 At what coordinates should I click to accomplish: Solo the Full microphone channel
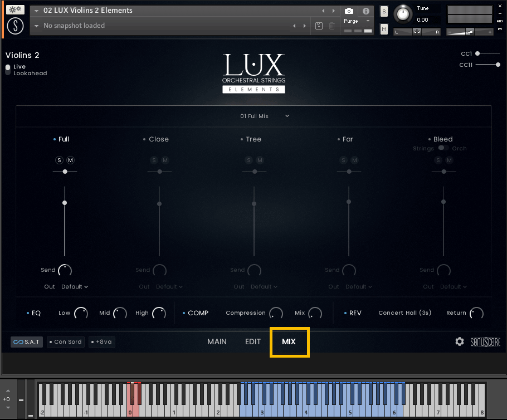coord(59,160)
